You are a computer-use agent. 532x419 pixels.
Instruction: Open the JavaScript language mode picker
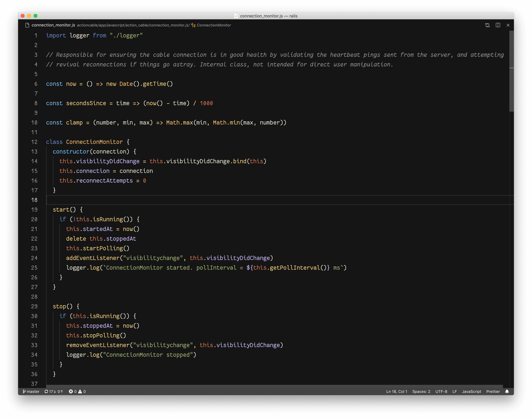[x=471, y=391]
